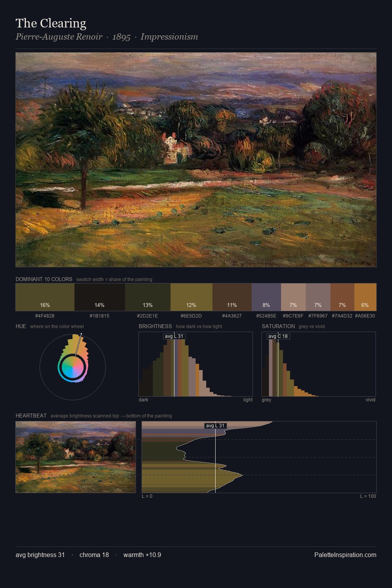Click the #4A3627 brown swatch at 11%

pos(232,297)
